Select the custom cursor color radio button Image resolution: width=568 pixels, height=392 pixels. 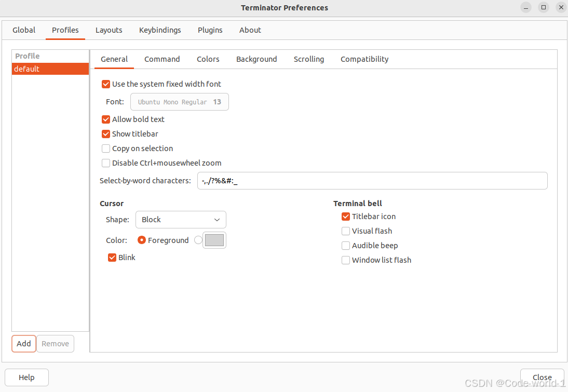point(198,240)
